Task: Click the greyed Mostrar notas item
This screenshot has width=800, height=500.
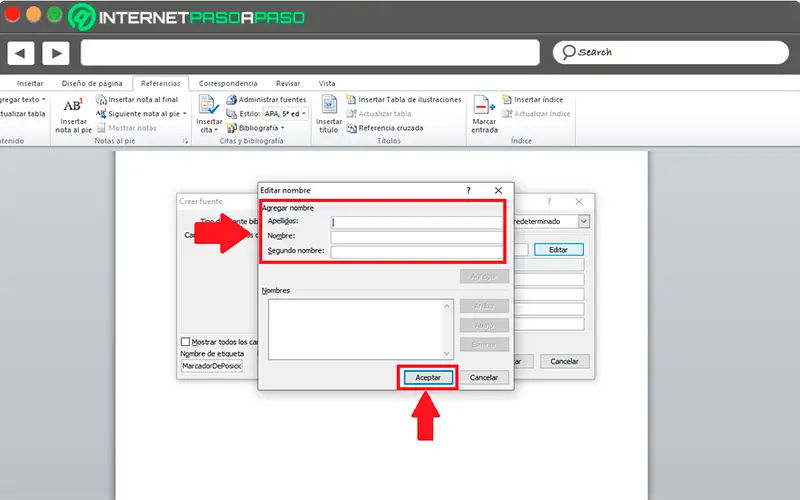Action: pyautogui.click(x=127, y=128)
